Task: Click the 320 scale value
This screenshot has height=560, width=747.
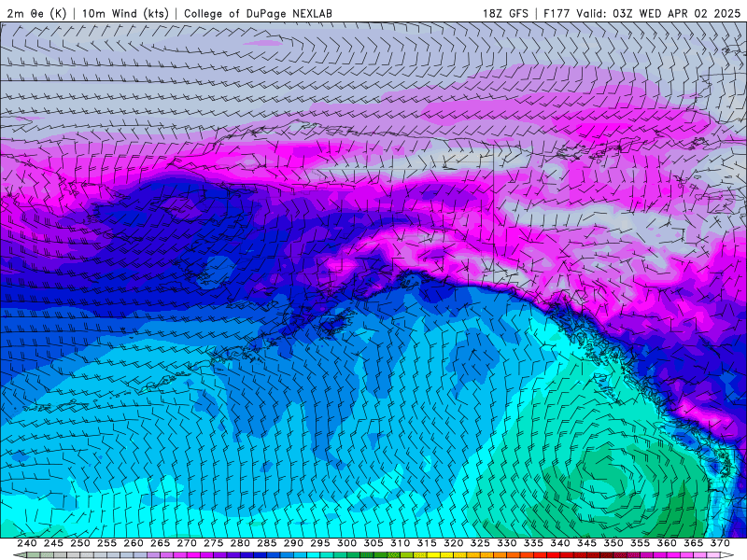Action: [x=454, y=543]
